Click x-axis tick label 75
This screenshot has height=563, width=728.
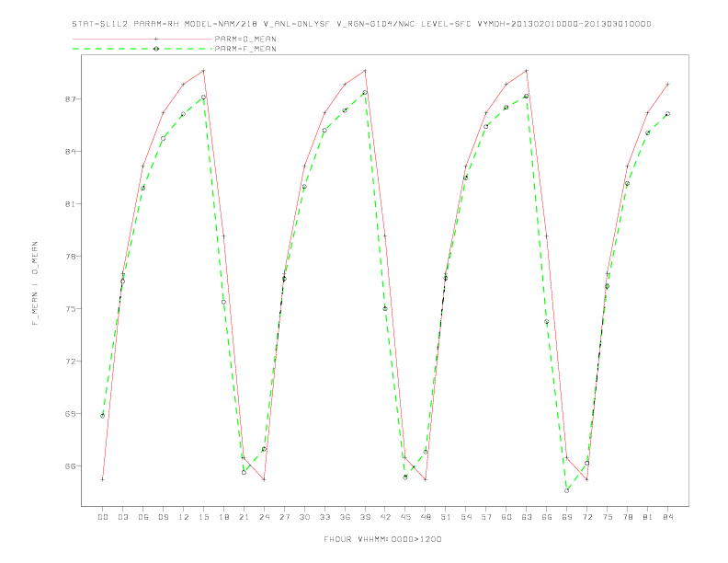(x=608, y=517)
